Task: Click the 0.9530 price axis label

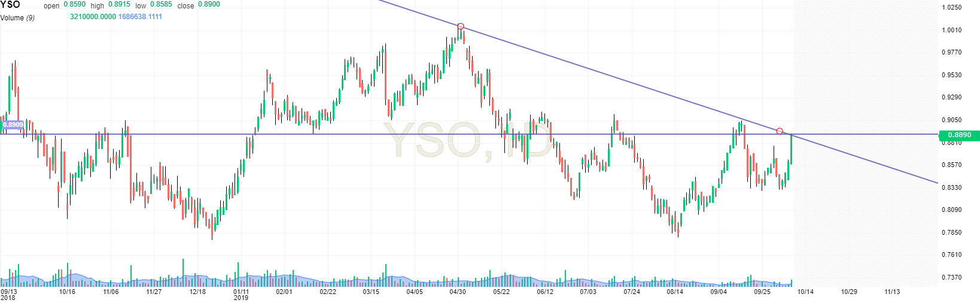Action: [951, 75]
